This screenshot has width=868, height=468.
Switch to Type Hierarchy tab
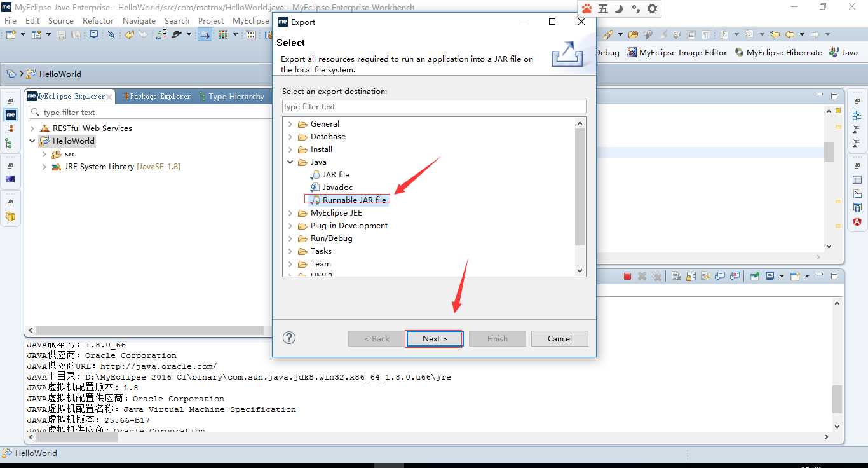click(x=231, y=96)
